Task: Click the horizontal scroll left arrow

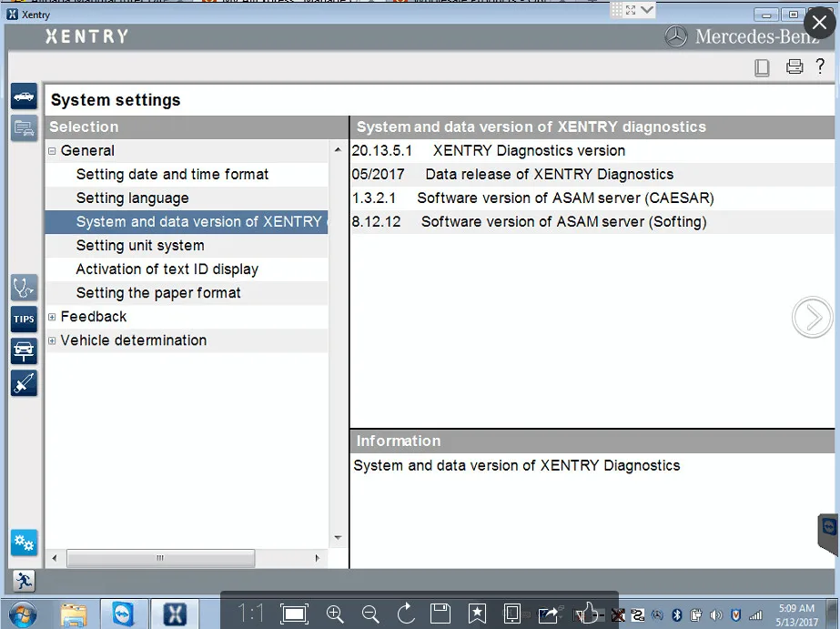Action: [54, 558]
